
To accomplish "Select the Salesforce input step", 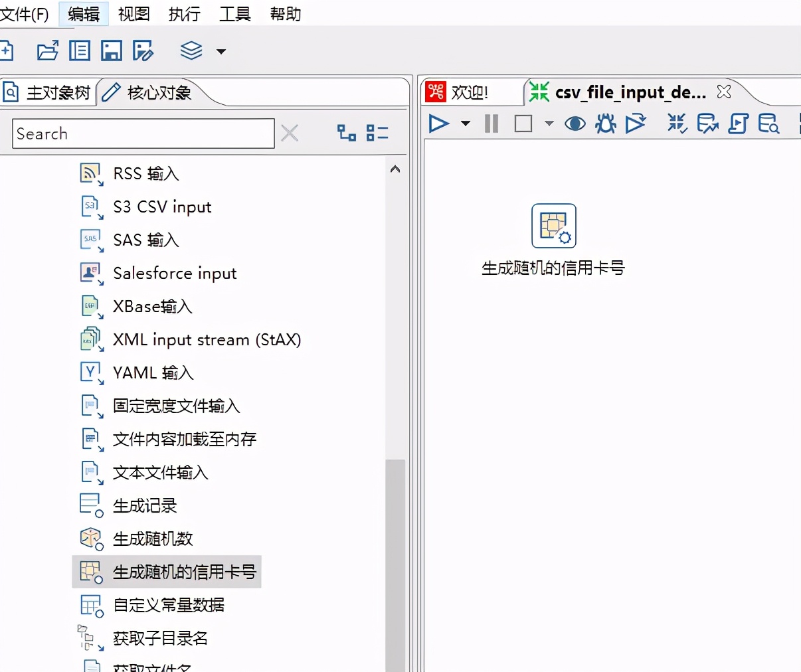I will (x=175, y=273).
